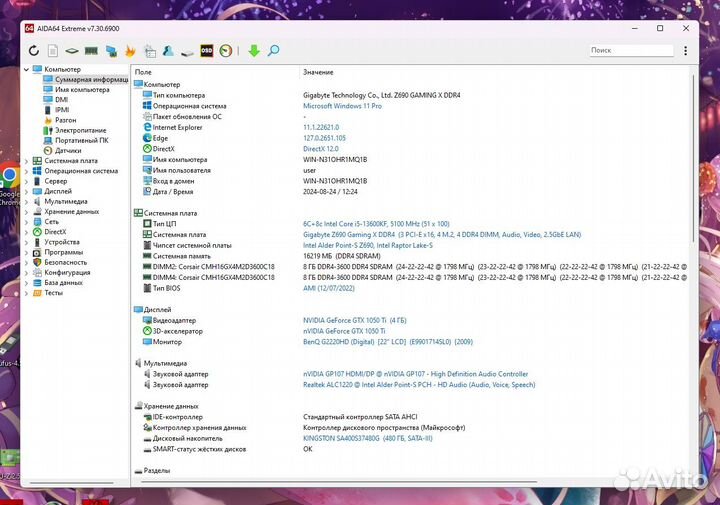The width and height of the screenshot is (720, 505).
Task: Click the green download update arrow
Action: tap(254, 50)
